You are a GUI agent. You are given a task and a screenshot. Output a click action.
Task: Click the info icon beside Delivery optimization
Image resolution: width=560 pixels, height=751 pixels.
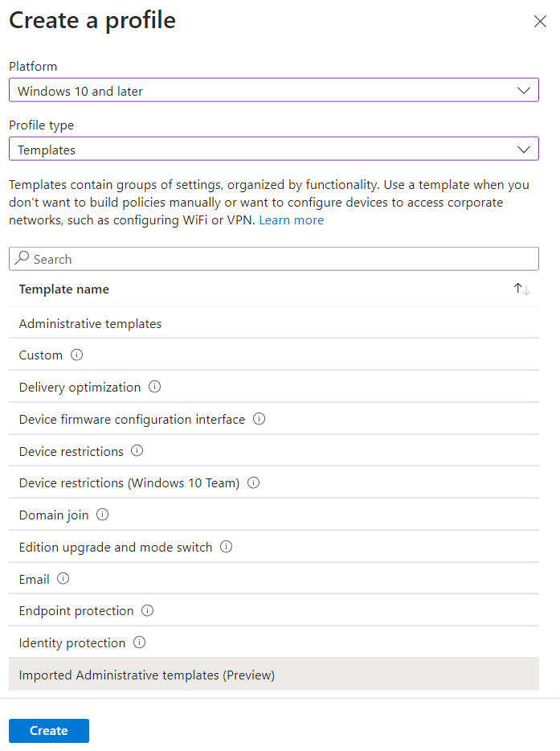(x=154, y=387)
